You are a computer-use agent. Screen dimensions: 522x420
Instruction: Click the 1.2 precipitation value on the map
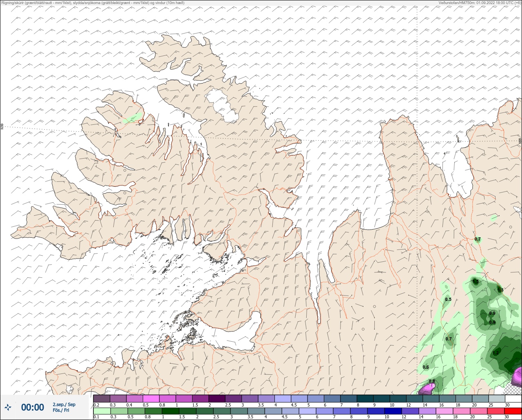click(x=495, y=353)
